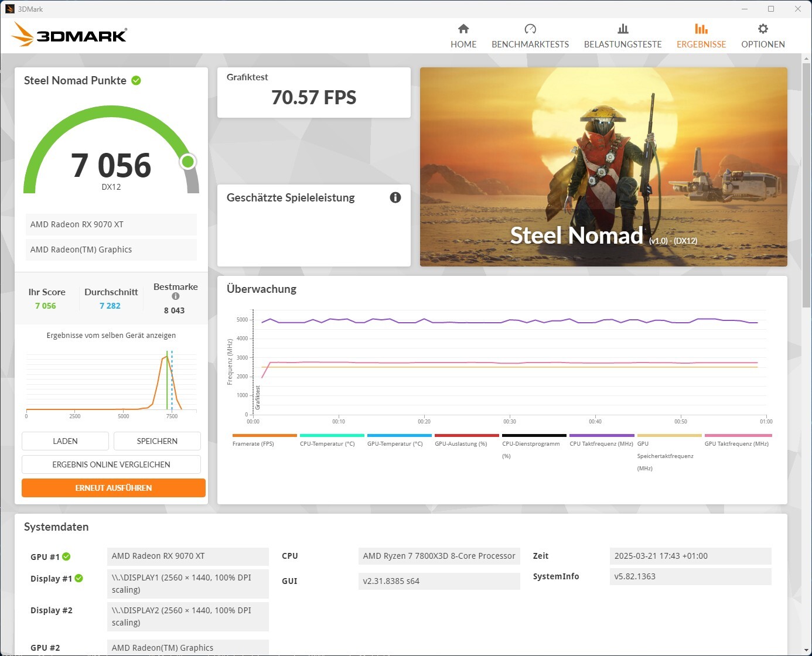Click the scrollbar up arrow
Screen dimensions: 812x656
tap(806, 58)
